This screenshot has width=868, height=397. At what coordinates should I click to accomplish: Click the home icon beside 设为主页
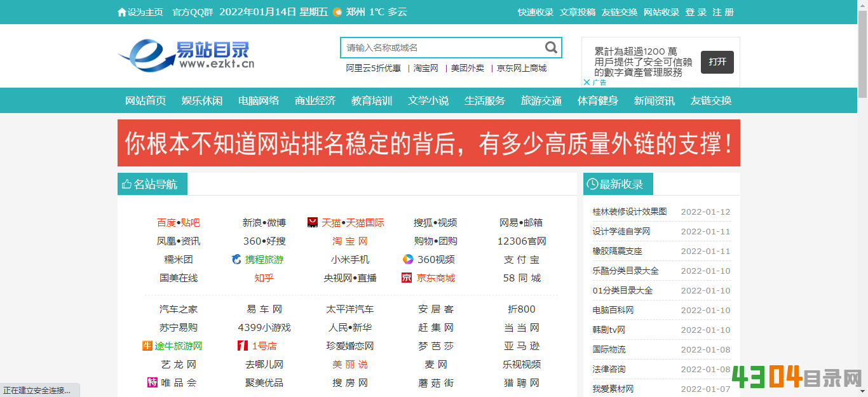[x=122, y=12]
